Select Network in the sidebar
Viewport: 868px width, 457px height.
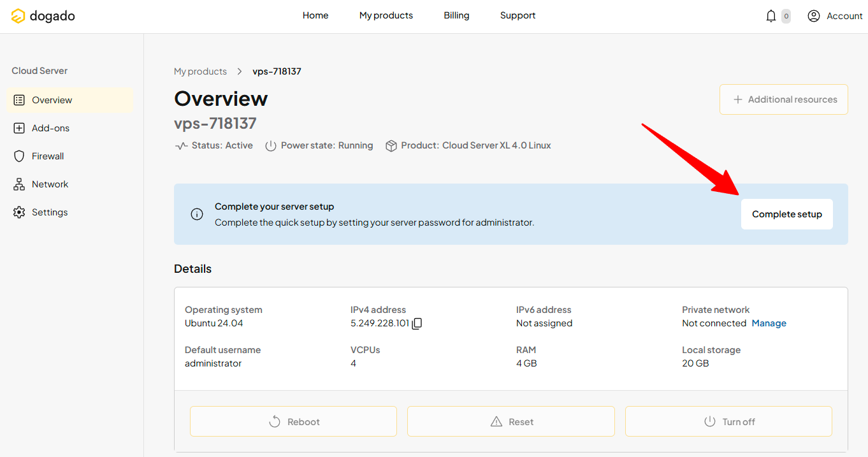coord(70,184)
